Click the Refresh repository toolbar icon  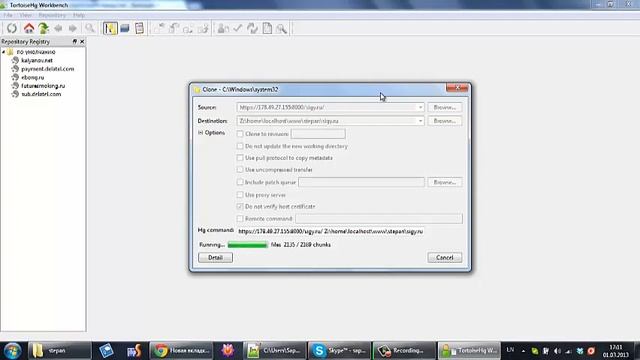pyautogui.click(x=12, y=28)
